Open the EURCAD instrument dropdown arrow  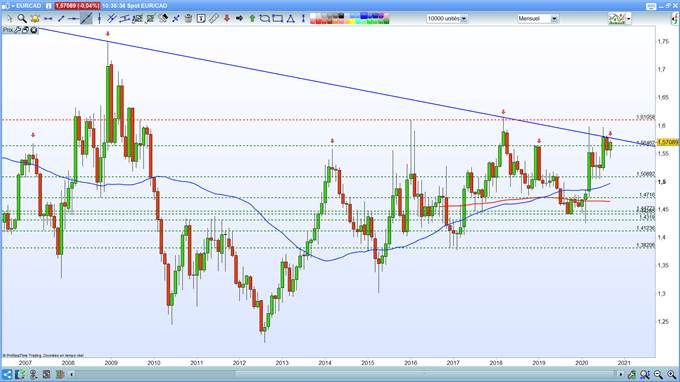(x=13, y=6)
